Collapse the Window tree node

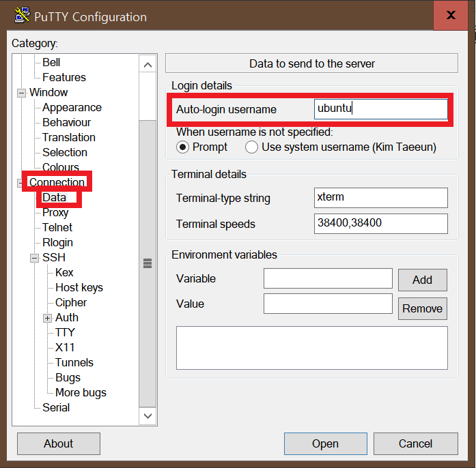(21, 93)
